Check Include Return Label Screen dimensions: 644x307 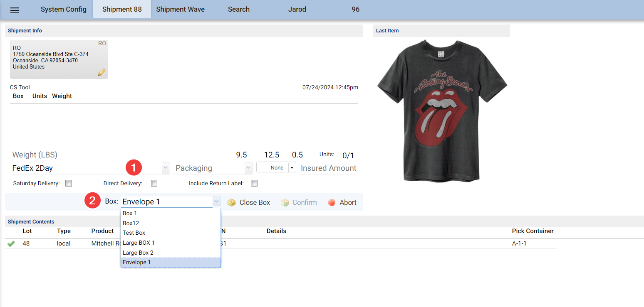(254, 183)
